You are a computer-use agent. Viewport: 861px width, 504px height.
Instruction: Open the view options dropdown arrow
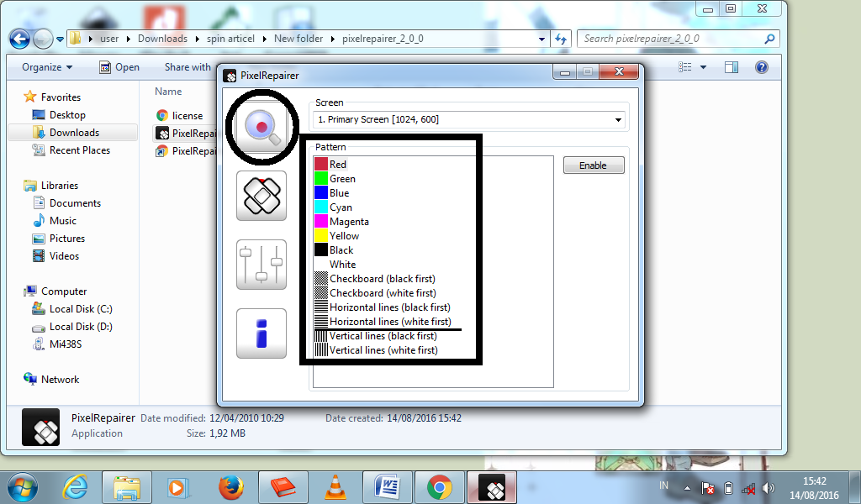tap(704, 67)
